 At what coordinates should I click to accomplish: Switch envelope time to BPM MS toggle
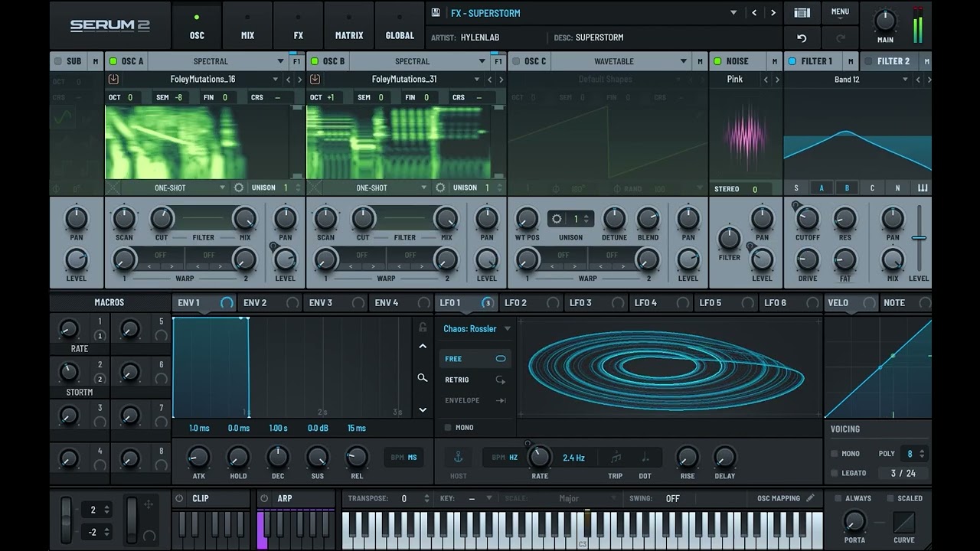point(404,458)
